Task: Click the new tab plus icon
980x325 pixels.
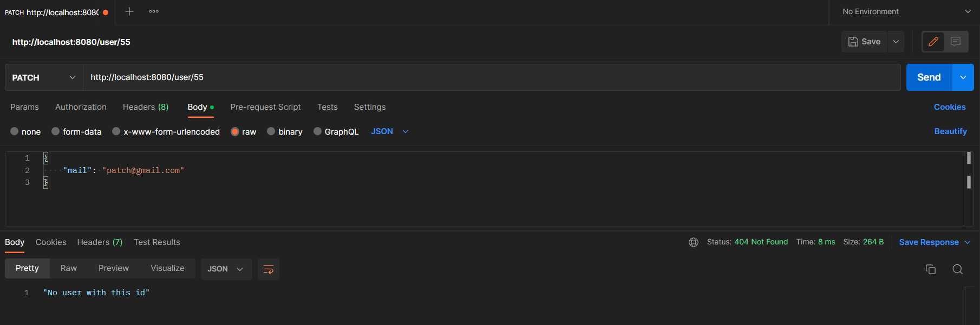Action: (x=129, y=11)
